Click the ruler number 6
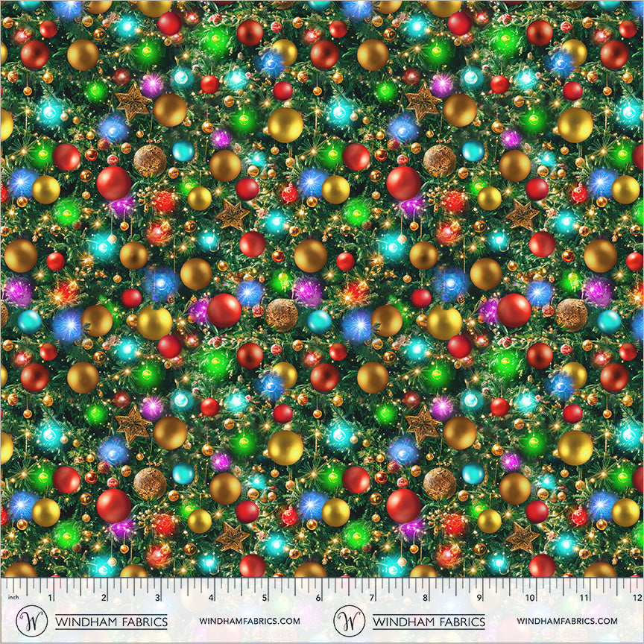Screen dimensions: 644x644 [x=318, y=598]
